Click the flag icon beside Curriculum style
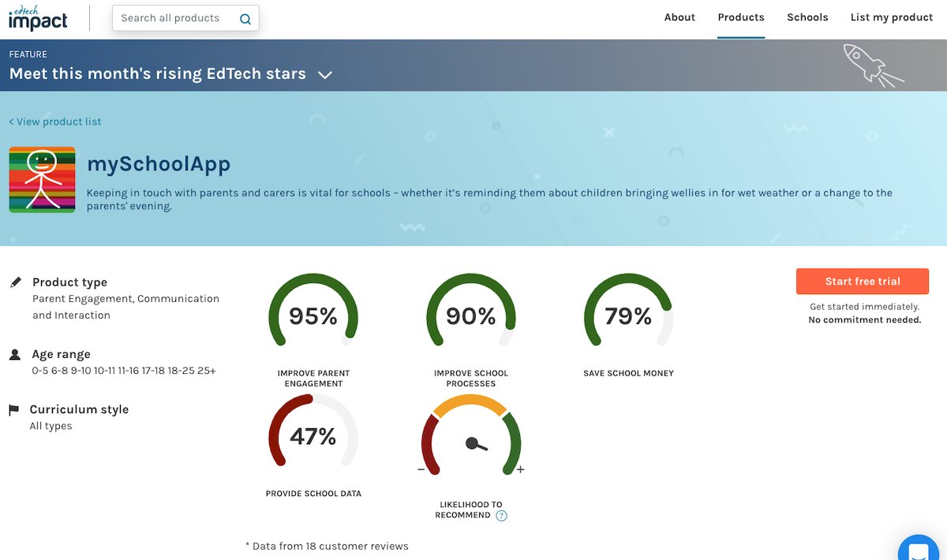 13,410
